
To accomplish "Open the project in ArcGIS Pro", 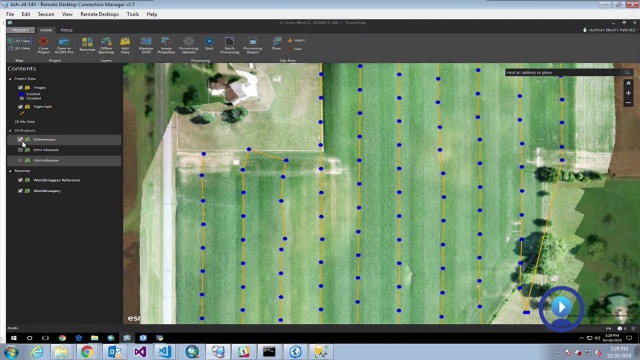I will pyautogui.click(x=64, y=45).
